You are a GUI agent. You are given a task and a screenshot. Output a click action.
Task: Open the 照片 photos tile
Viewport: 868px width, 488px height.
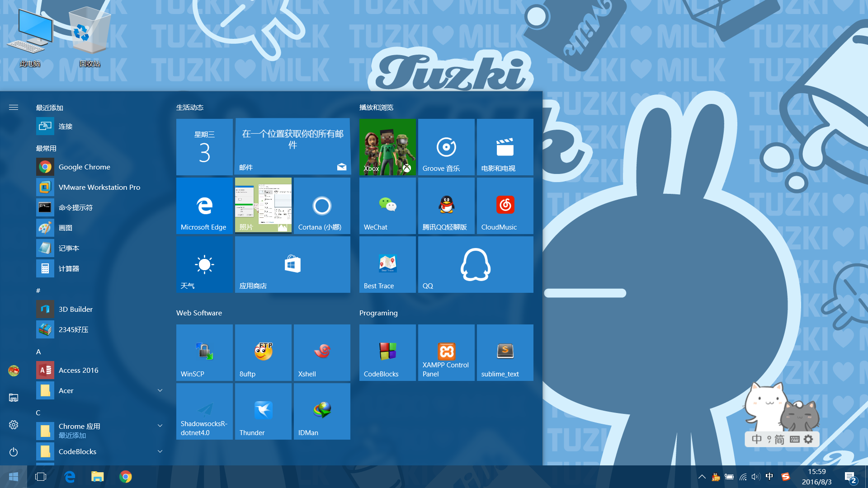coord(263,206)
